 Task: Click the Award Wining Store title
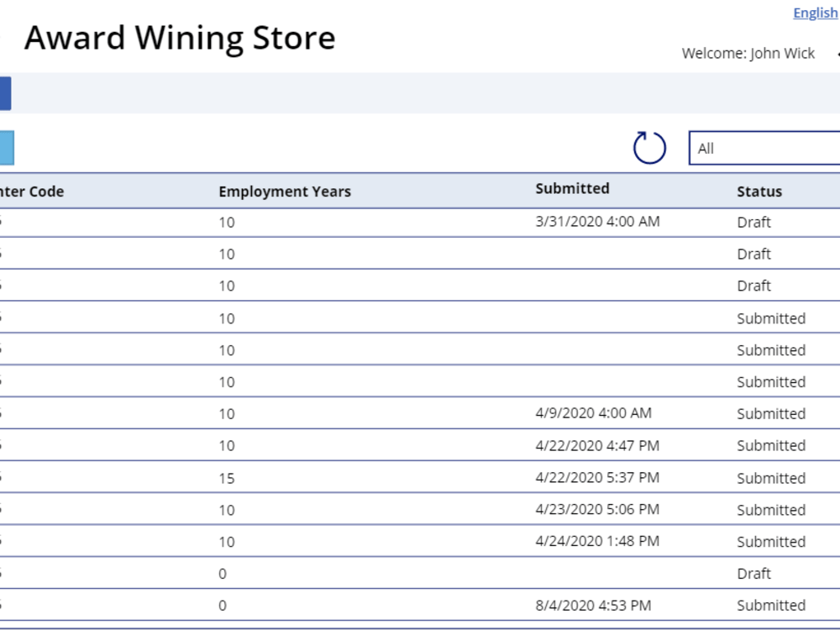tap(181, 37)
